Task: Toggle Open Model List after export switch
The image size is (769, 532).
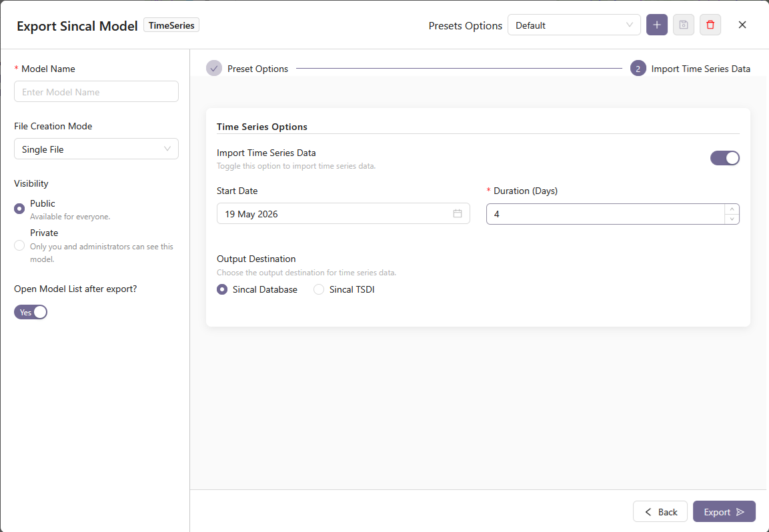Action: (31, 313)
